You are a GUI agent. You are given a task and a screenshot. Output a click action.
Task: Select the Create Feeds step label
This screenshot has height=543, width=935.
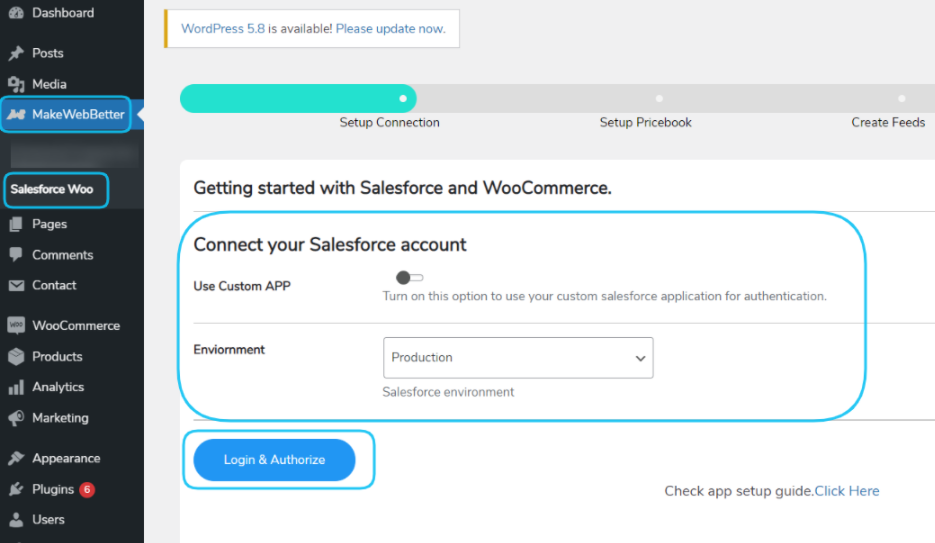click(888, 122)
